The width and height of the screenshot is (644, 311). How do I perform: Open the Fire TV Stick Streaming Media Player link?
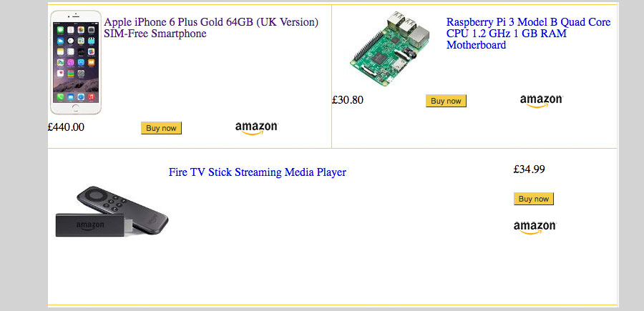click(257, 172)
